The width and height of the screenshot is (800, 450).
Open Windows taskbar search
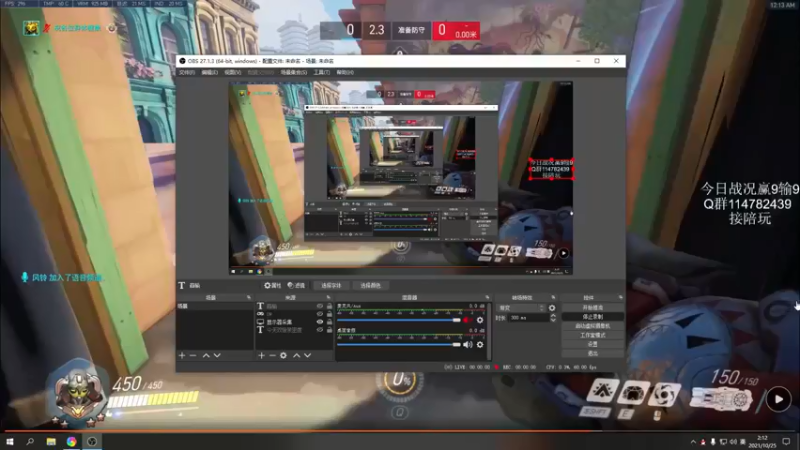point(30,442)
